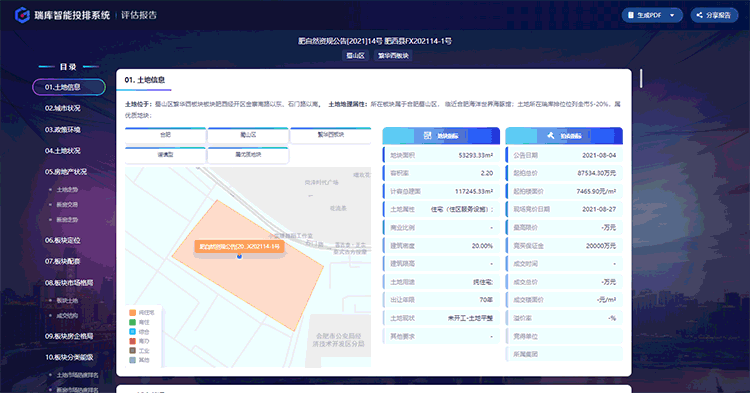Click the auction gavel header icon

(551, 136)
